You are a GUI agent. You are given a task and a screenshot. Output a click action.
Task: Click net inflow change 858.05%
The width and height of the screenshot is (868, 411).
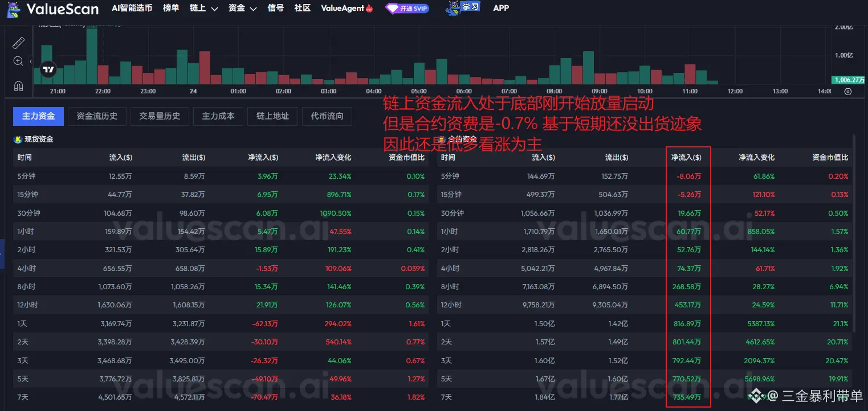[761, 231]
